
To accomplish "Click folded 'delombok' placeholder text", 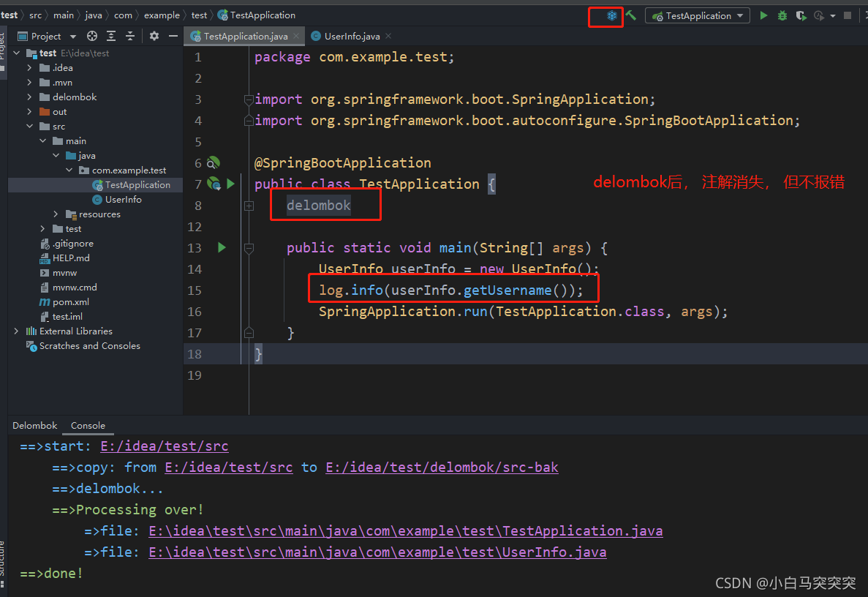I will [x=318, y=206].
